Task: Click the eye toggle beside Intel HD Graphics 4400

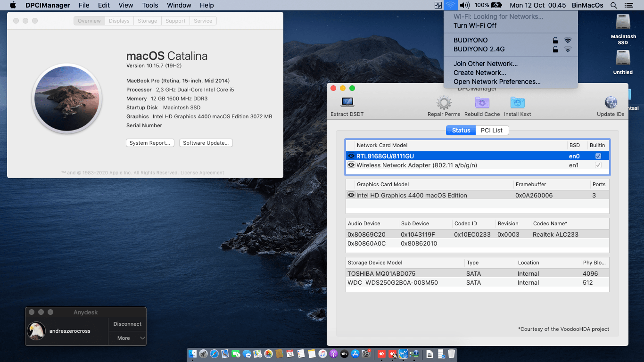Action: 351,195
